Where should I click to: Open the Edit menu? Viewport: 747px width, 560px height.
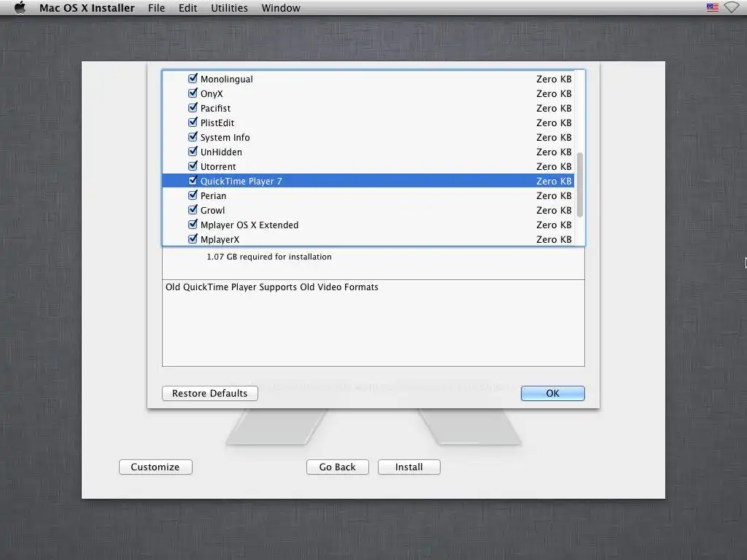[187, 8]
